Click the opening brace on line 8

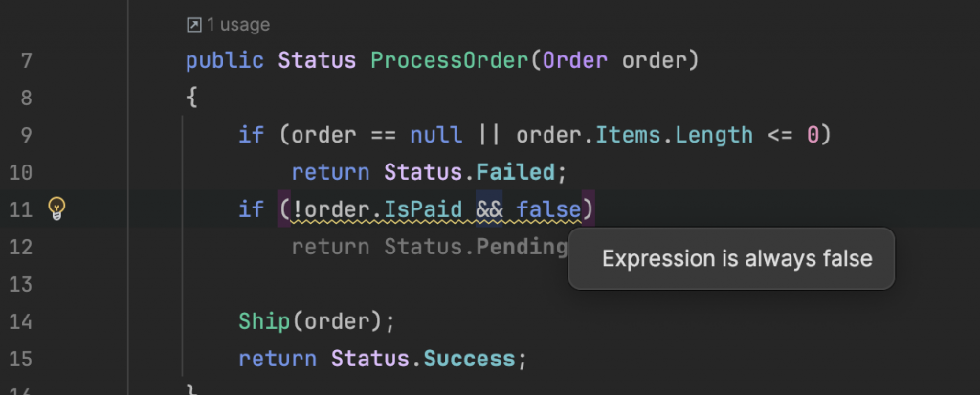191,98
